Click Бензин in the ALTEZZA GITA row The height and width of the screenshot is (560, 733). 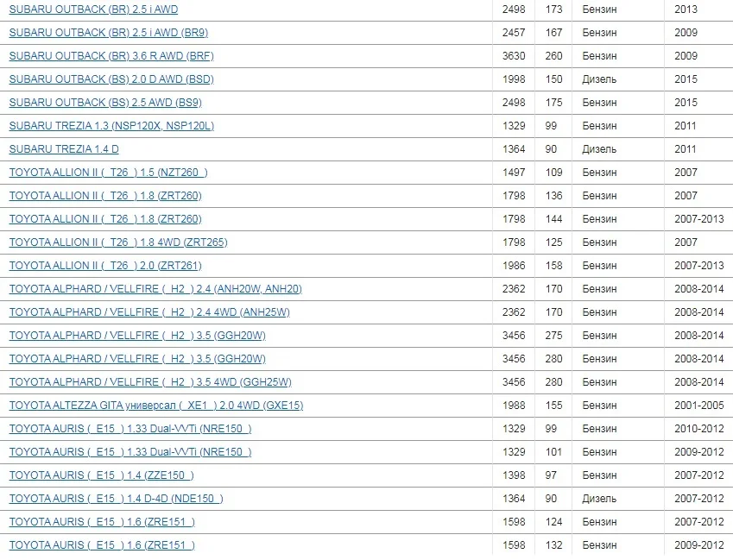pos(599,406)
